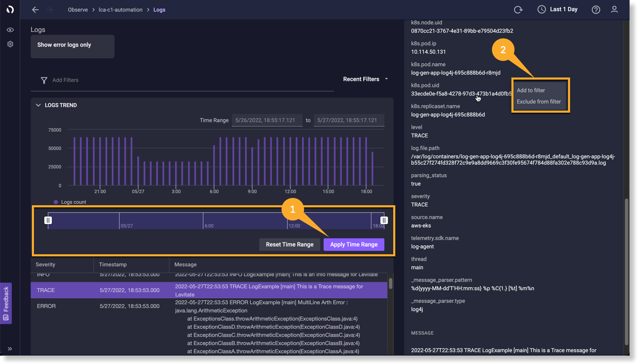Click the end time range field
638x364 pixels.
click(349, 120)
